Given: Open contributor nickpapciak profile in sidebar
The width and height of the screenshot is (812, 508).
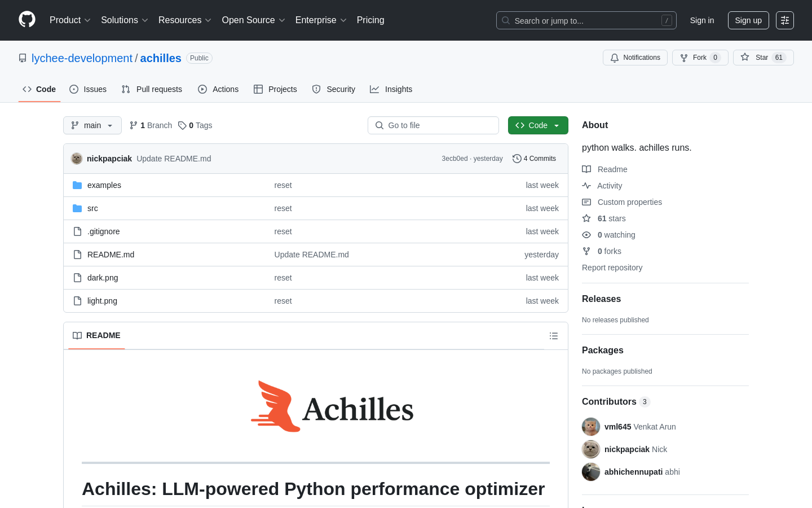Looking at the screenshot, I should click(x=627, y=449).
